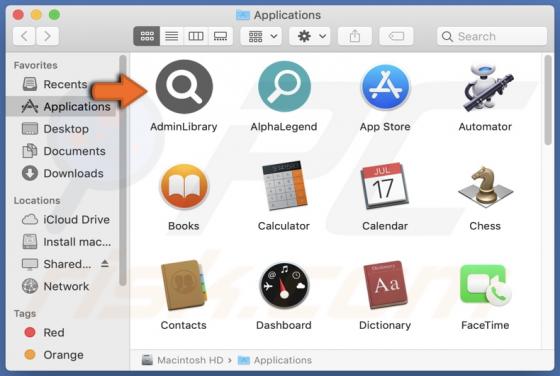Image resolution: width=560 pixels, height=376 pixels.
Task: Select the Calculator app icon
Action: coord(284,186)
